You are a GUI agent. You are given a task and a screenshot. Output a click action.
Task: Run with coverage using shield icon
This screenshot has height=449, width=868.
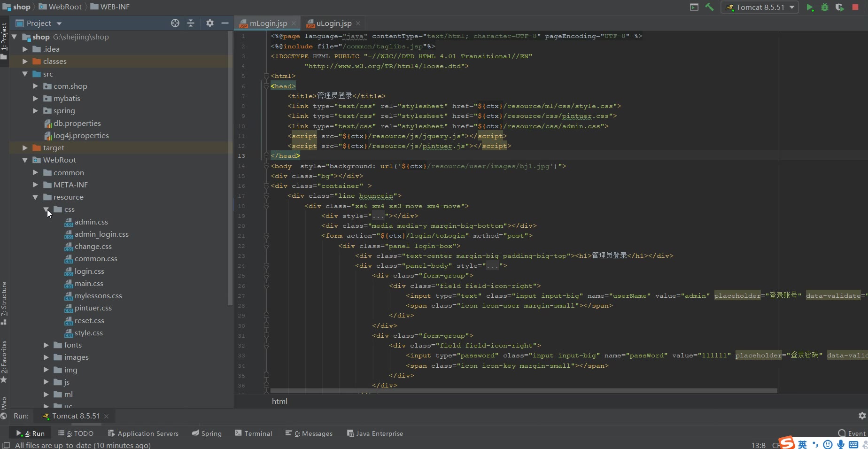tap(840, 7)
